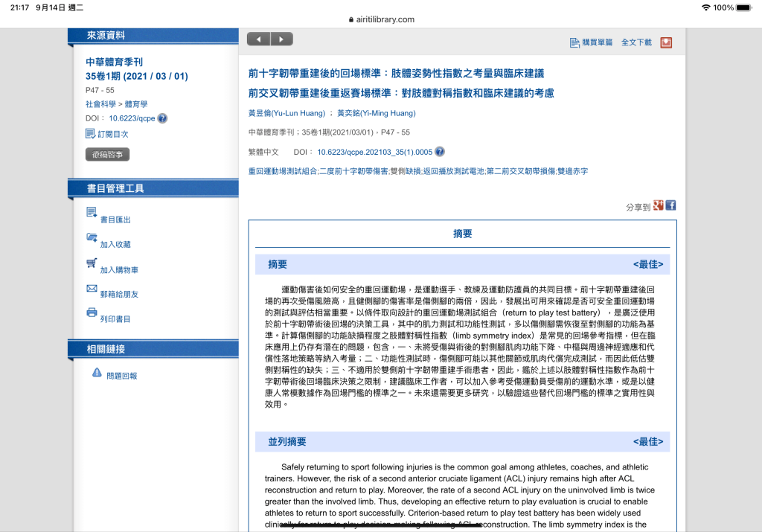The image size is (762, 532).
Task: Open author 黃昱倫(Yu-Lun Huang) link
Action: point(286,113)
